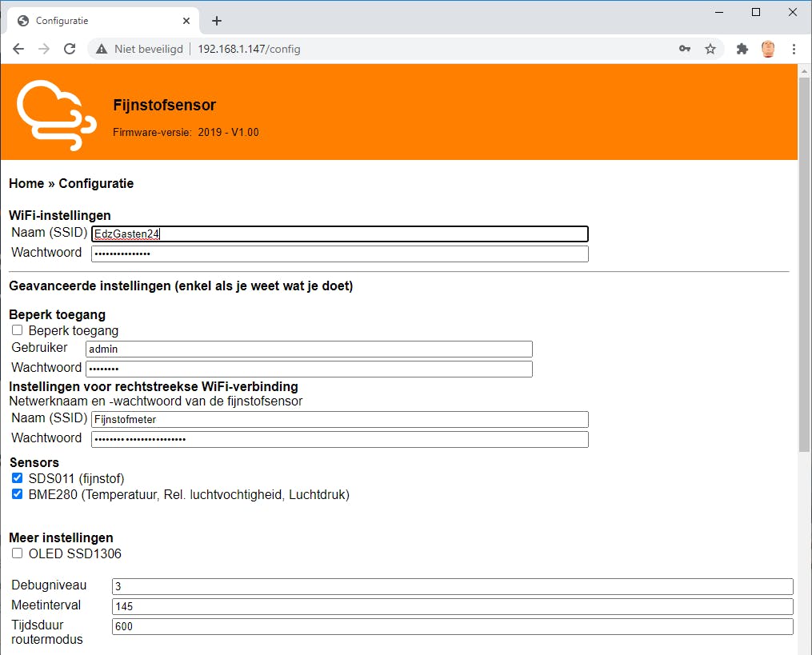Click the WiFi Wachtwoord password field

click(340, 254)
